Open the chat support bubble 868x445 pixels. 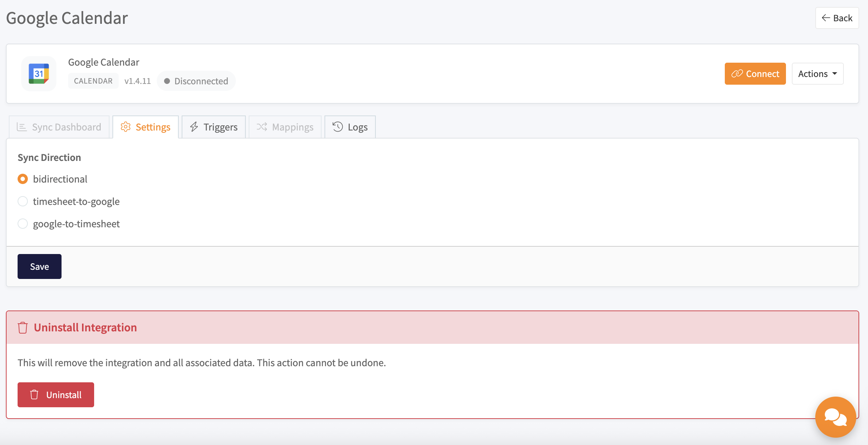point(835,417)
